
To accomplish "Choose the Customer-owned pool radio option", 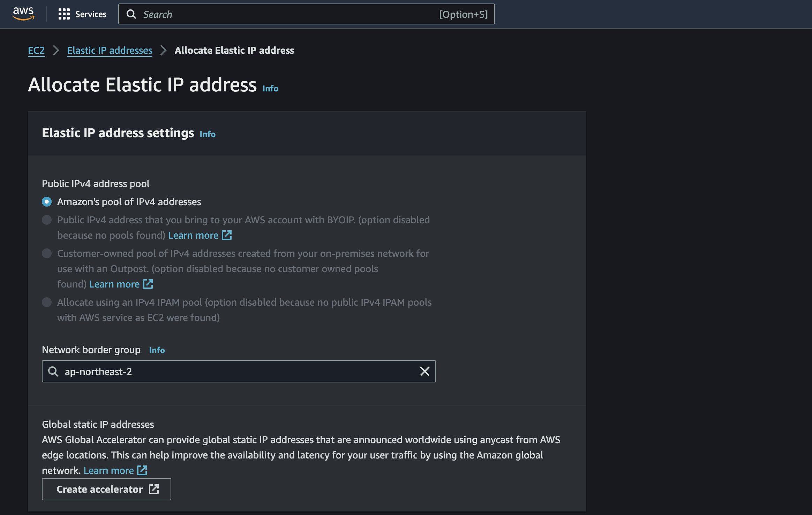I will coord(47,253).
